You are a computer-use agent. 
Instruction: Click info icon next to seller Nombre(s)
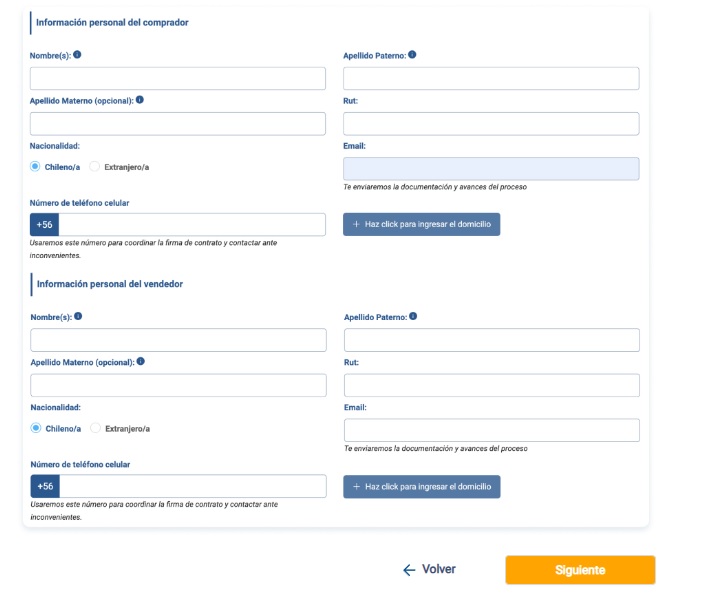[78, 316]
